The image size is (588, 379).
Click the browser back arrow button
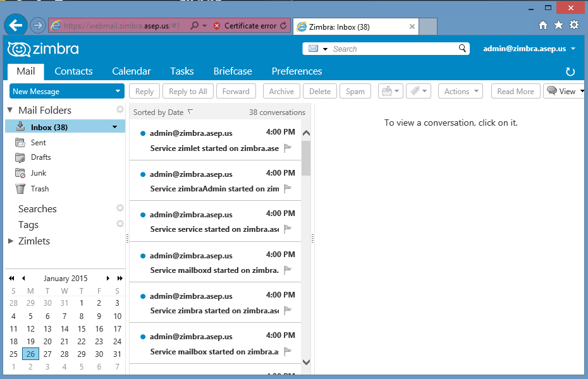tap(16, 25)
